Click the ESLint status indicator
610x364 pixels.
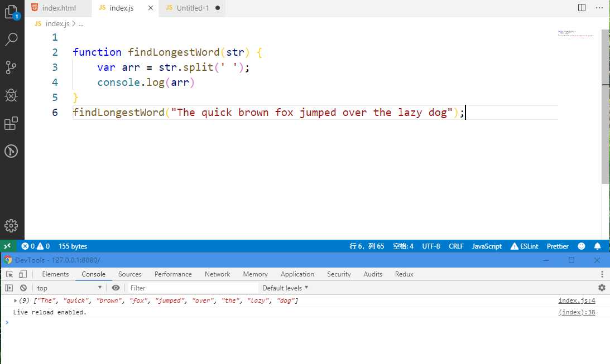[525, 246]
